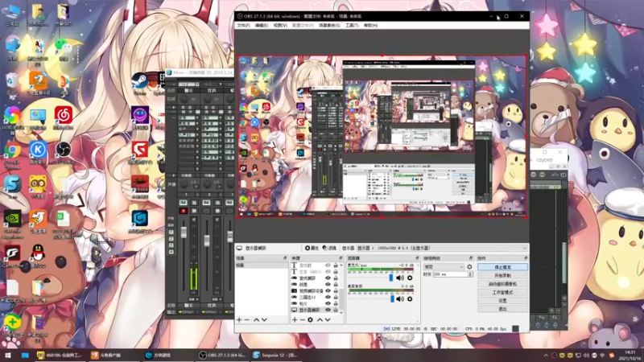Open the scene transition type dropdown
The width and height of the screenshot is (644, 362).
(x=444, y=267)
